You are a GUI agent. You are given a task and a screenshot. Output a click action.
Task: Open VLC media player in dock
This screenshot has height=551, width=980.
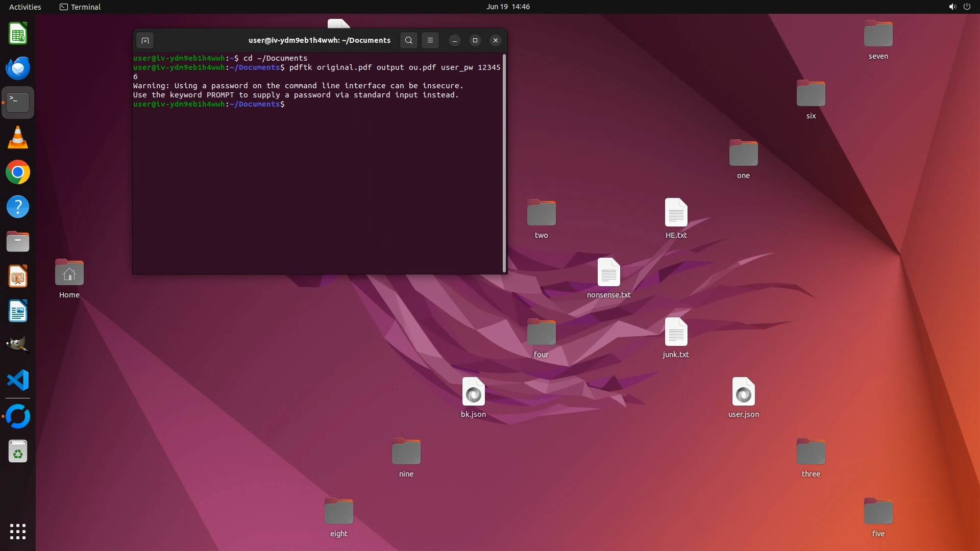point(18,138)
